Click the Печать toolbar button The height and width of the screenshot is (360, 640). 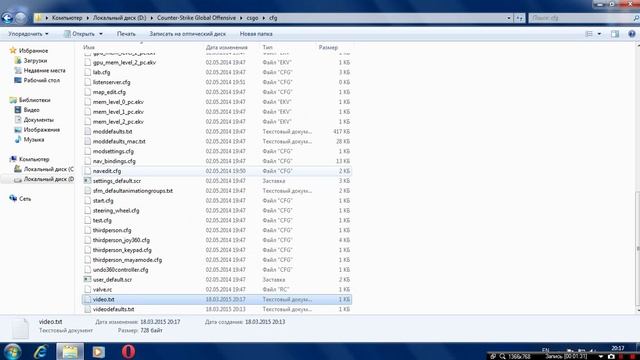click(x=126, y=34)
